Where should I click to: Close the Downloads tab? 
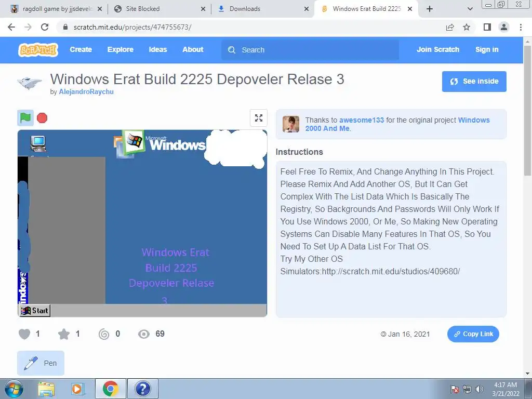(307, 9)
